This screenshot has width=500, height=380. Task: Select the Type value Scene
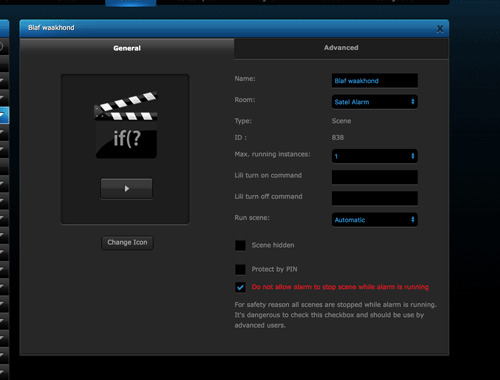click(x=341, y=121)
